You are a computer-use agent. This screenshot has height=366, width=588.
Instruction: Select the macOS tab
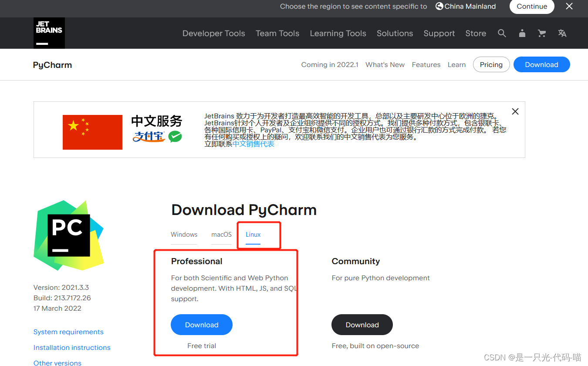[x=221, y=235]
